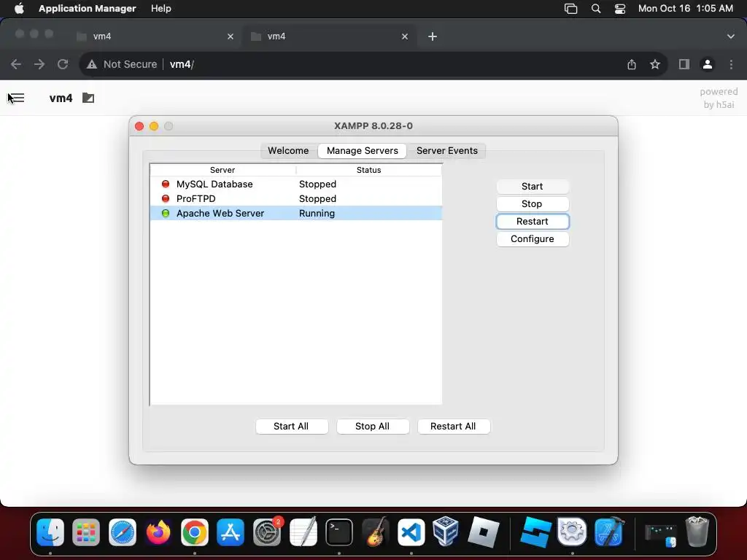This screenshot has width=747, height=560.
Task: Toggle the browser side panel
Action: point(684,64)
